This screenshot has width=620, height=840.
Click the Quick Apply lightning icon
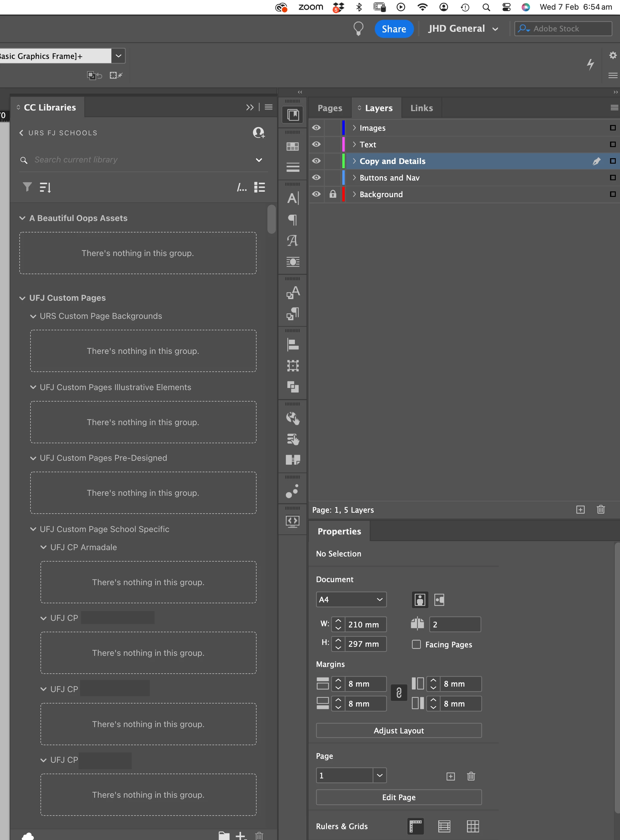click(x=590, y=64)
